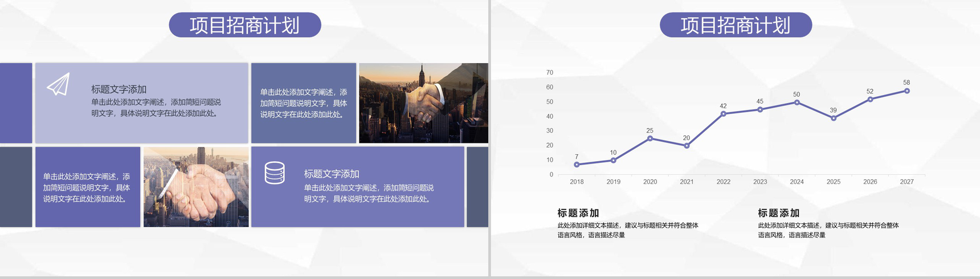Select the x-axis label 2022
Image resolution: width=980 pixels, height=279 pixels.
tap(724, 182)
